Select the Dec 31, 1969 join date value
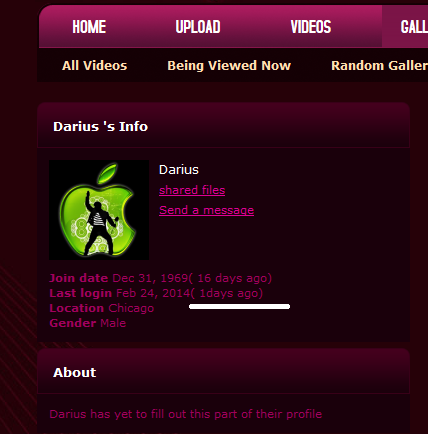This screenshot has width=428, height=434. click(x=150, y=278)
